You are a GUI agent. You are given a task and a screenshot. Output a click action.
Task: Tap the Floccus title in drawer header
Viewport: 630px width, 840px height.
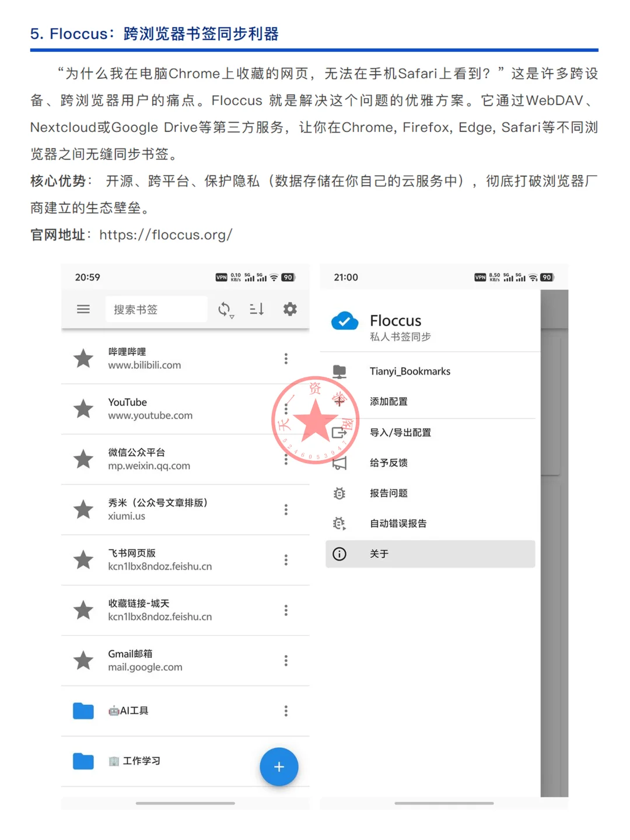coord(395,320)
